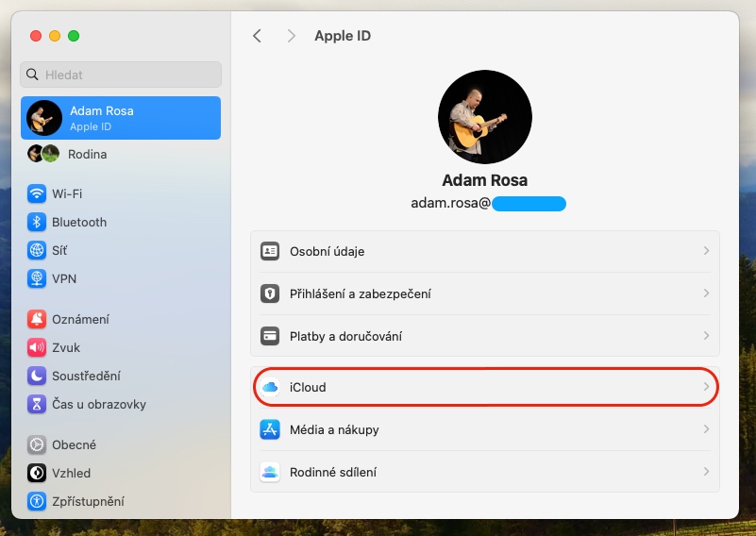Click the Apple ID window title
This screenshot has width=756, height=536.
click(x=343, y=36)
